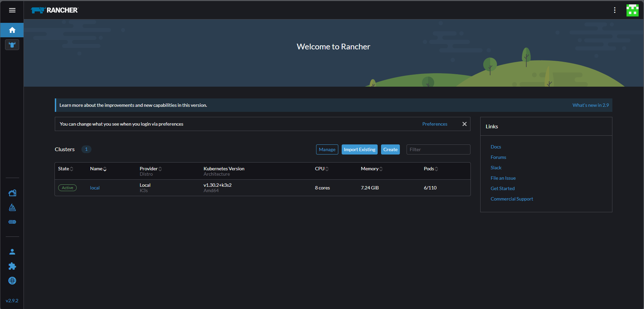Go to the Home icon in sidebar
The width and height of the screenshot is (644, 309).
coord(12,30)
